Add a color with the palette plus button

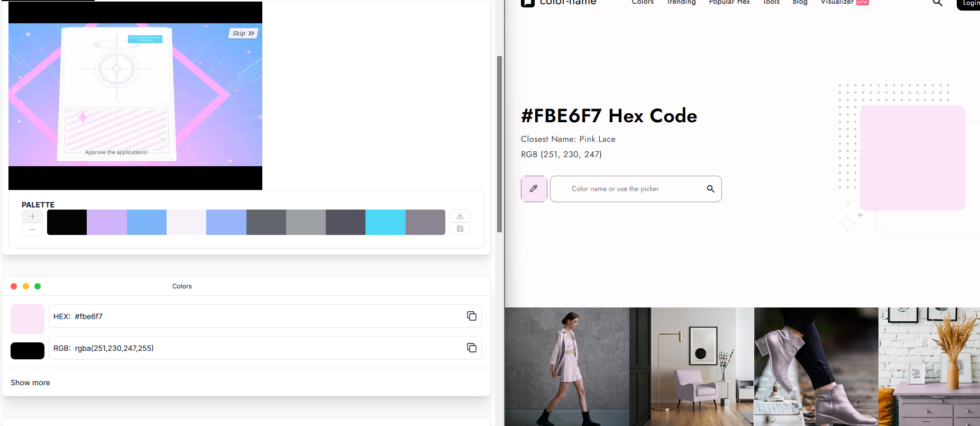pyautogui.click(x=32, y=216)
